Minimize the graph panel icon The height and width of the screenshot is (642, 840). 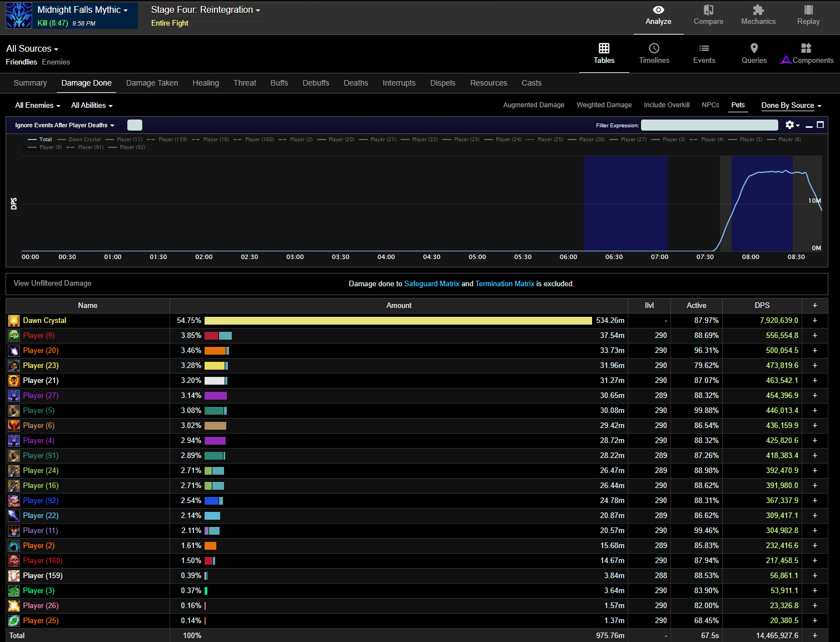coord(809,126)
